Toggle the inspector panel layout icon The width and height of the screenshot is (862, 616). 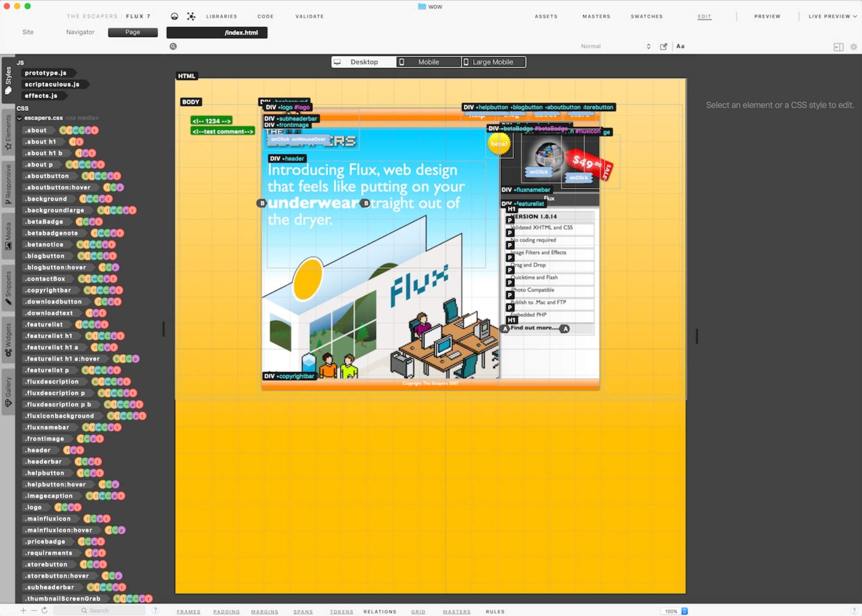coord(839,47)
